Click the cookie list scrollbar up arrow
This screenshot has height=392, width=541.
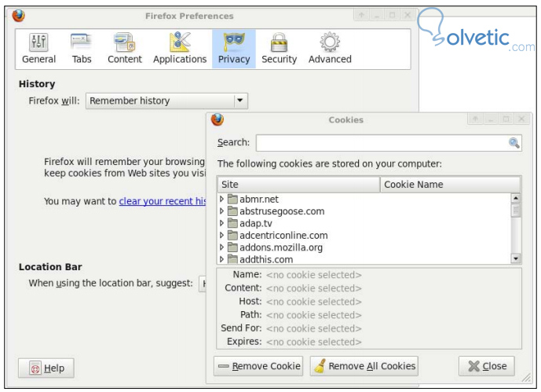click(x=516, y=198)
